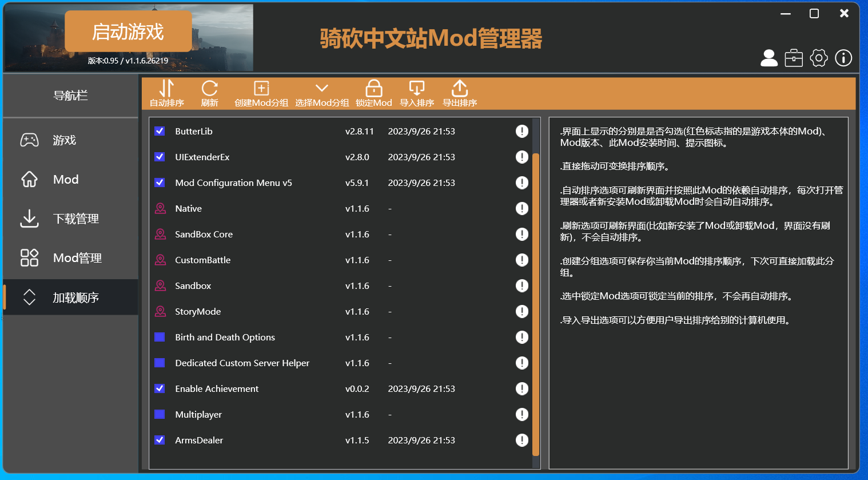The image size is (868, 480).
Task: Show ButterLib info alert icon
Action: [522, 131]
